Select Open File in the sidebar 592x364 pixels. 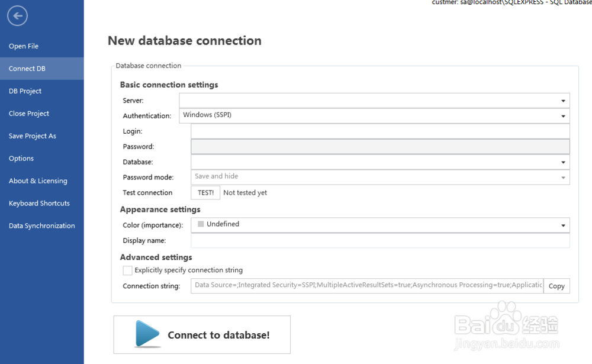pyautogui.click(x=23, y=46)
